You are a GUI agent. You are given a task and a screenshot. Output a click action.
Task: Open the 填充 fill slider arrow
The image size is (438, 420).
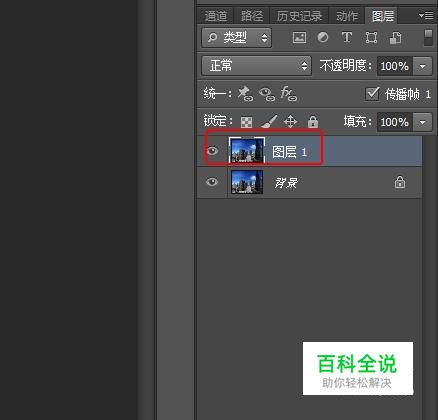(422, 122)
